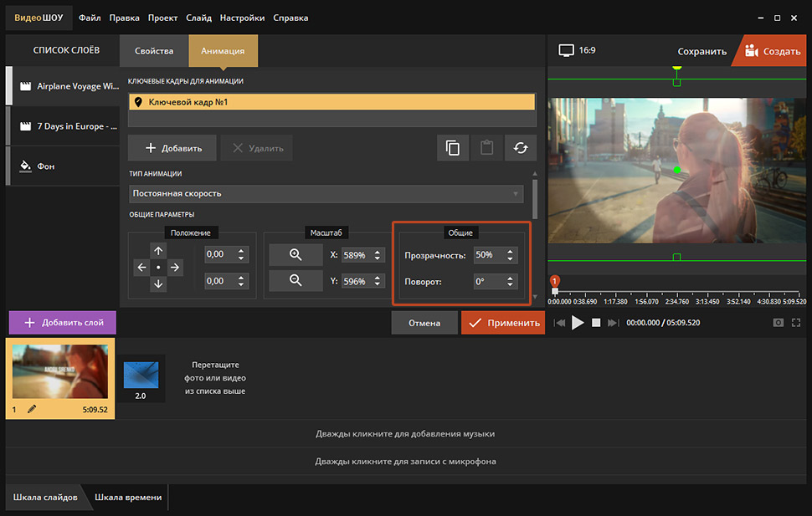Decrease Поворот with stepper down arrow
The height and width of the screenshot is (516, 812).
[x=510, y=285]
